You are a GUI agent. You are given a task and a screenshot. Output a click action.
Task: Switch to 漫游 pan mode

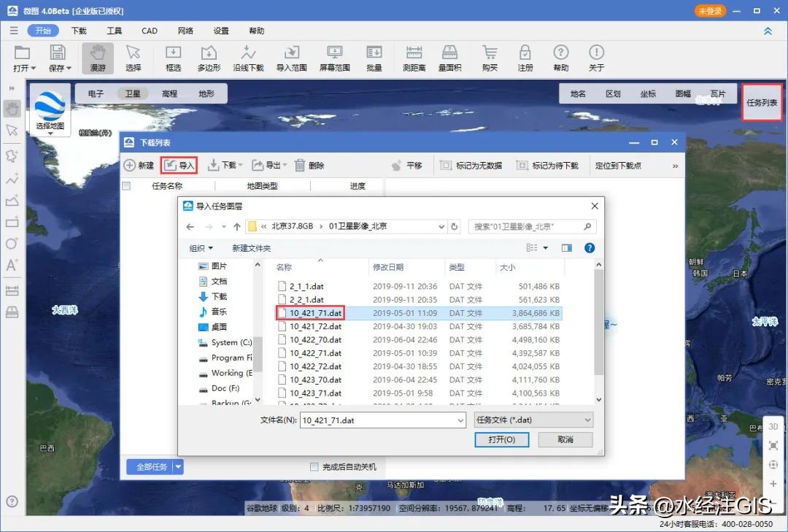click(x=98, y=58)
